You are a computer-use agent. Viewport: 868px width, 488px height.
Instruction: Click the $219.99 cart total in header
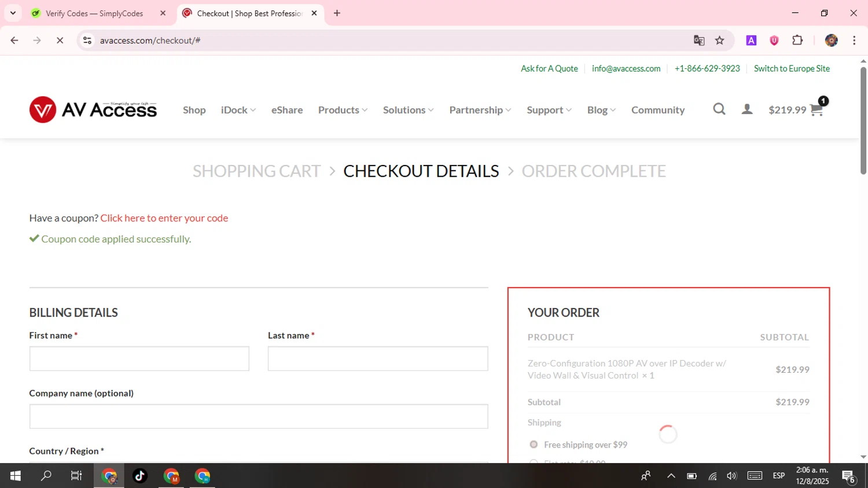point(787,110)
